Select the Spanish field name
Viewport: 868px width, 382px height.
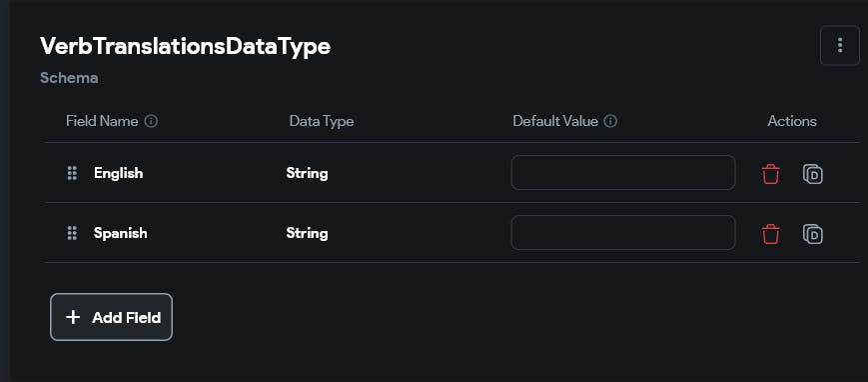coord(121,233)
